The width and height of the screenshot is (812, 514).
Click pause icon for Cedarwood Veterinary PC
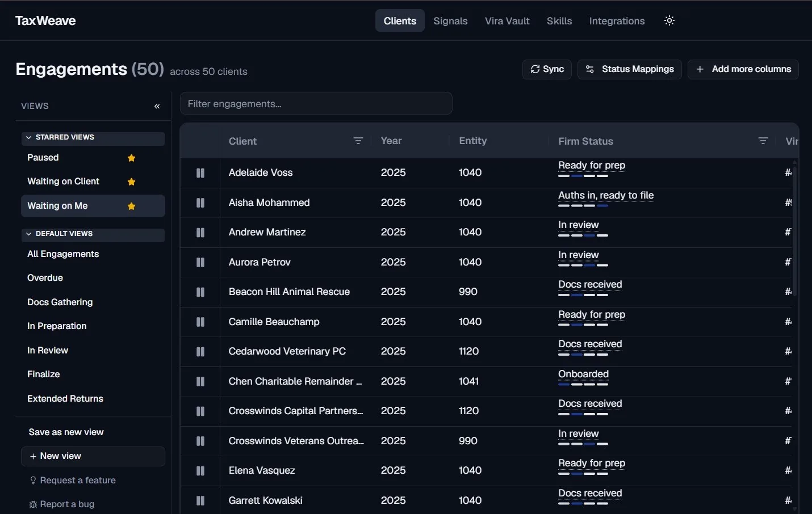tap(200, 351)
